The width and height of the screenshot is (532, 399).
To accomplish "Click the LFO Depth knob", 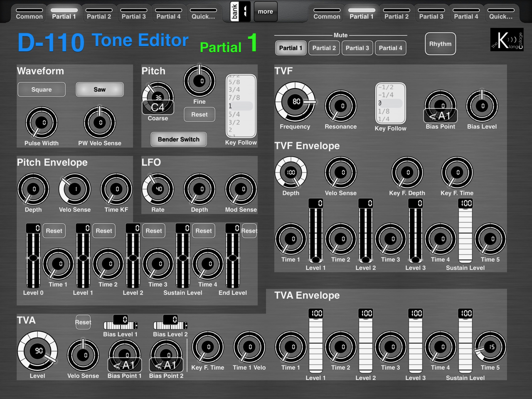I will (199, 189).
